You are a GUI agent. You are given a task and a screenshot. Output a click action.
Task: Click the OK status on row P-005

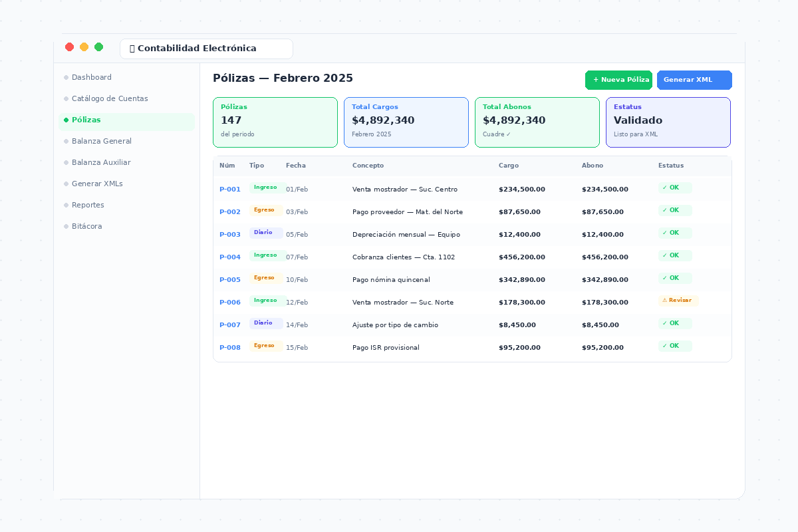(674, 278)
